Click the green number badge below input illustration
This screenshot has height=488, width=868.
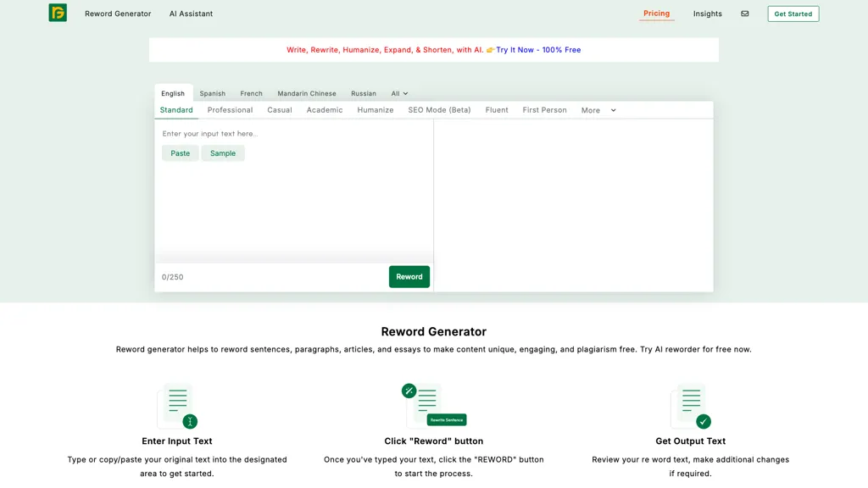(x=190, y=419)
